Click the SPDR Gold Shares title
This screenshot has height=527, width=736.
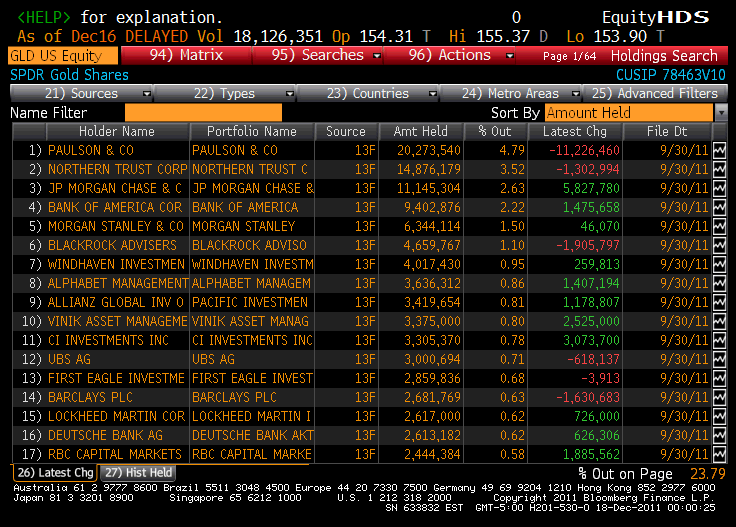click(69, 75)
